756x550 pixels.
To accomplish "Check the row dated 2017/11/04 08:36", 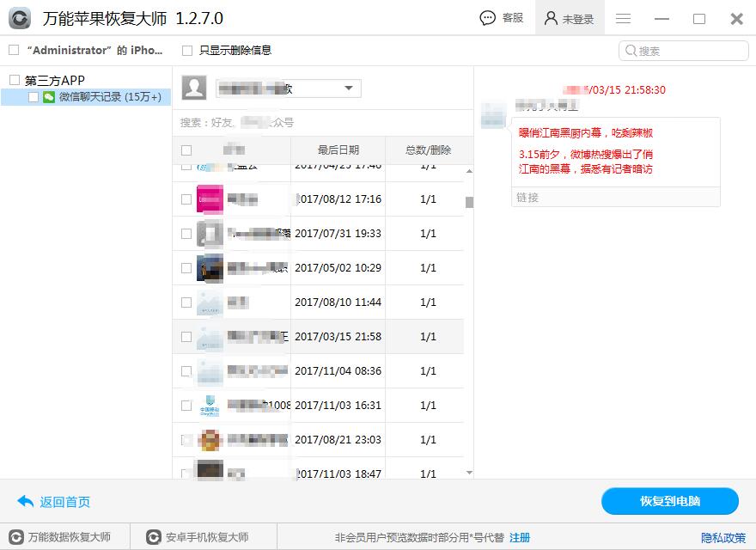I will click(186, 371).
